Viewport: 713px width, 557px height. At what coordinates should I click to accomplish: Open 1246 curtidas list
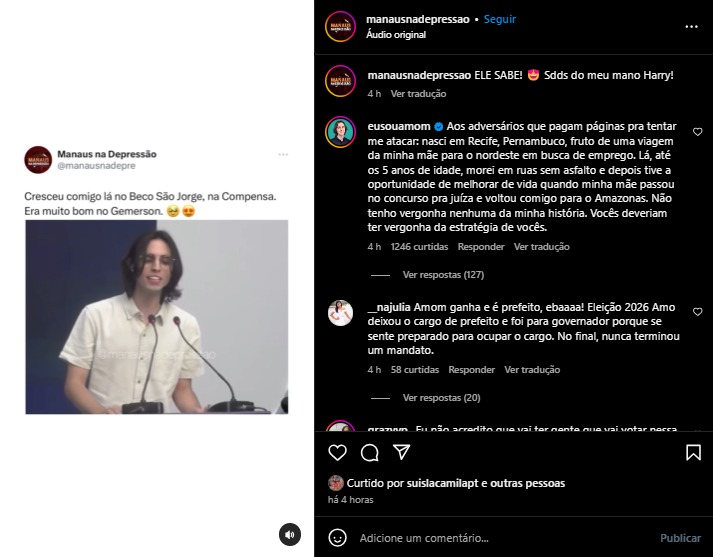point(419,247)
